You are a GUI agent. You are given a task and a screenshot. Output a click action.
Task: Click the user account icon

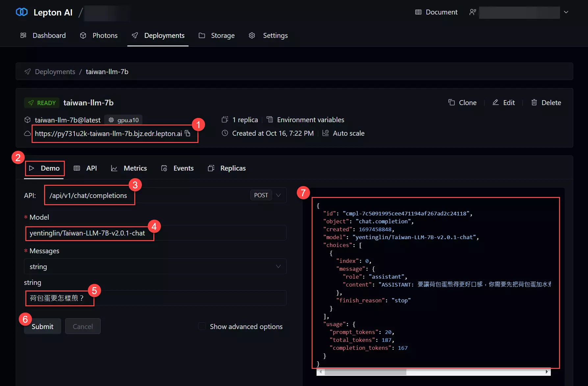473,12
